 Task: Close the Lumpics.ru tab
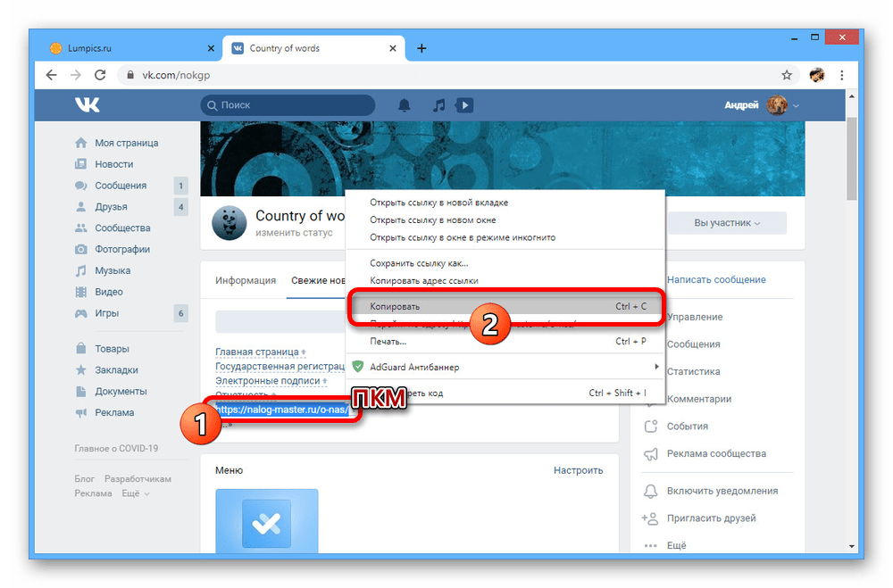point(211,48)
